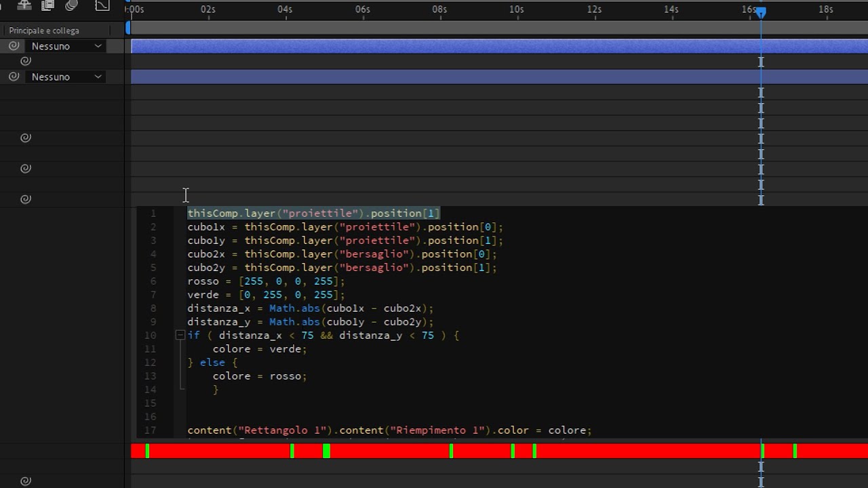Click the cubo2x assignment on line 4
The height and width of the screenshot is (488, 868).
342,253
